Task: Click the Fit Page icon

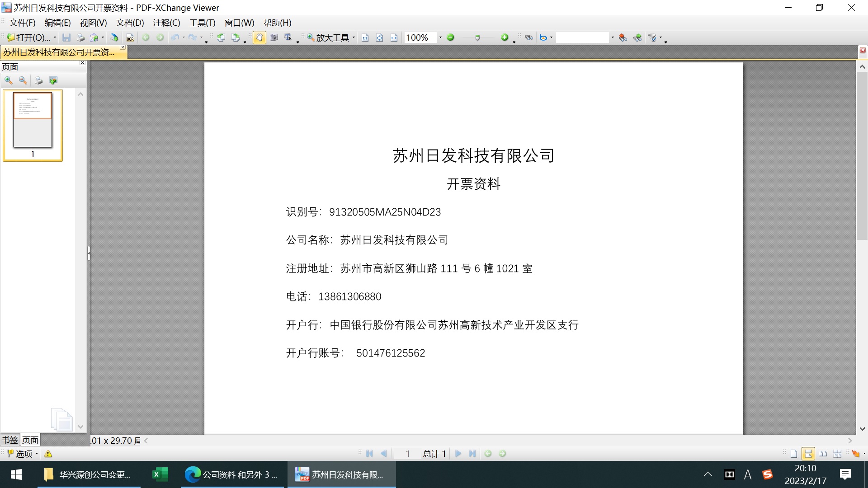Action: click(x=380, y=38)
